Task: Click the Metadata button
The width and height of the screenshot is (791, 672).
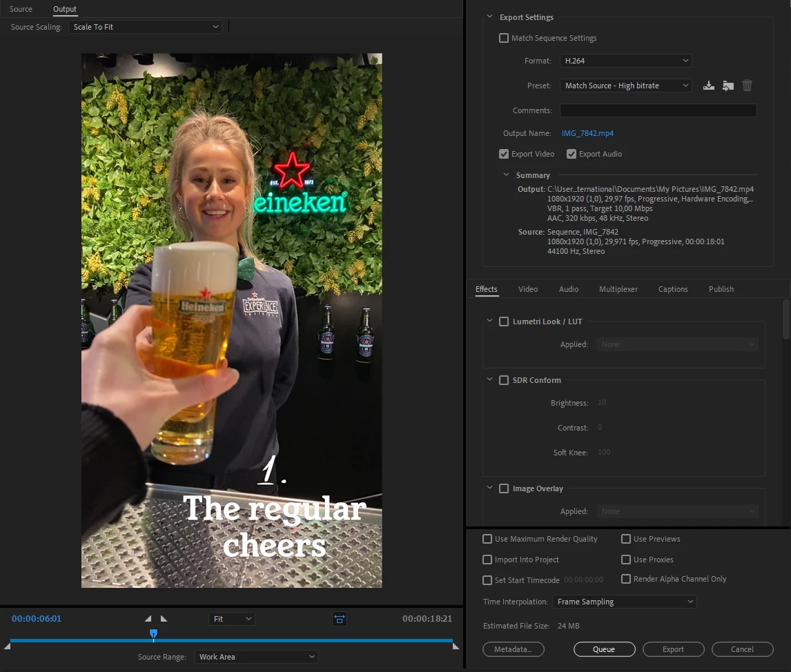Action: (513, 649)
